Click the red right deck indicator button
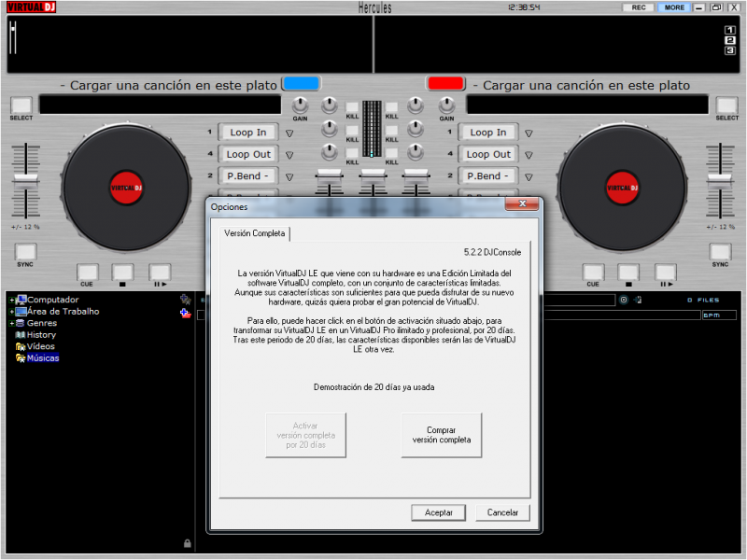 (446, 84)
